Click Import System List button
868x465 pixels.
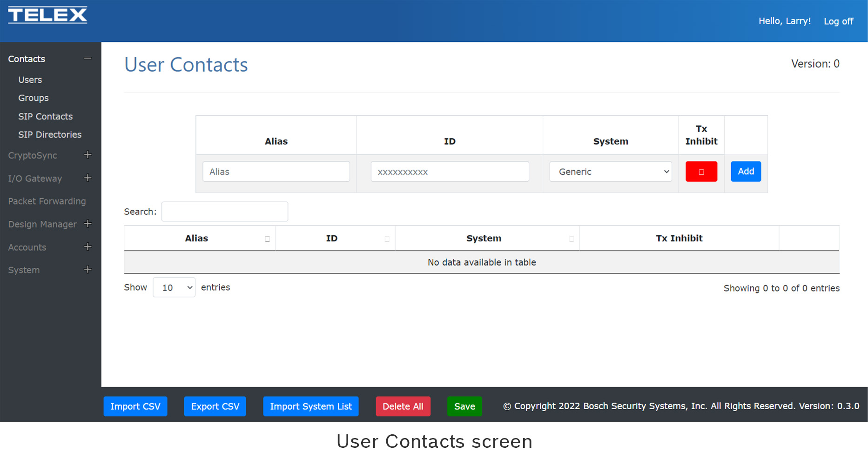[311, 406]
